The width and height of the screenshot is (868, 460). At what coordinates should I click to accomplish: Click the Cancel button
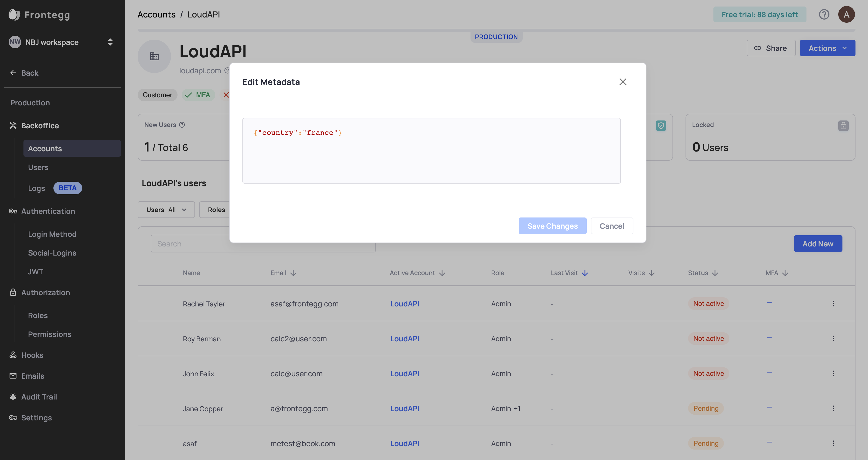tap(612, 226)
